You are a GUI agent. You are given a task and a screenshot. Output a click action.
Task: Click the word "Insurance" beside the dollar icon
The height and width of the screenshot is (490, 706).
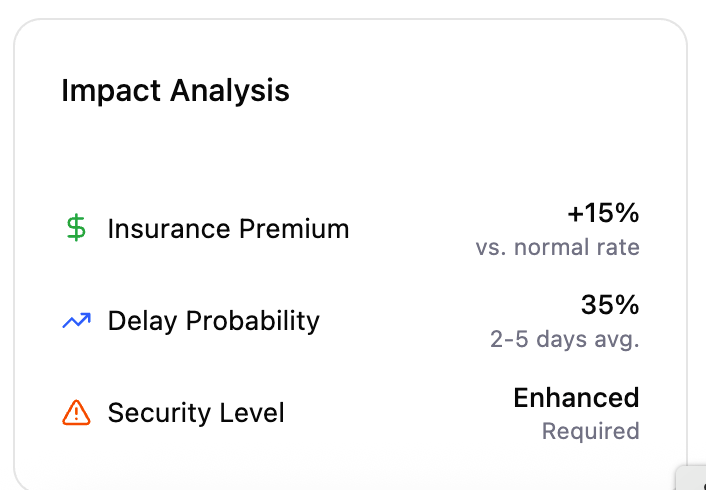[x=168, y=229]
